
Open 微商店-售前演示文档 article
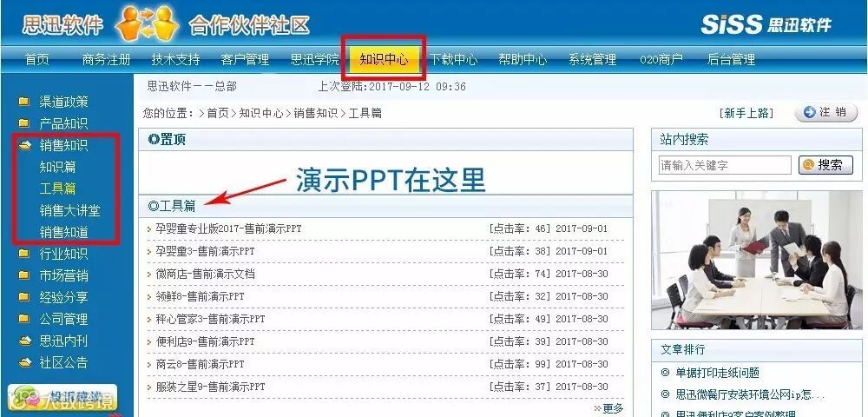pos(206,274)
